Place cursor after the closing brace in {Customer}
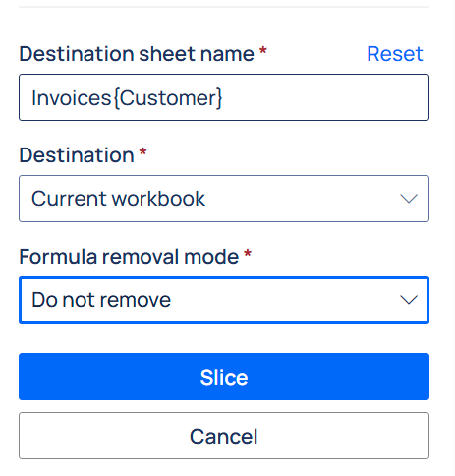This screenshot has height=476, width=455. pyautogui.click(x=223, y=97)
